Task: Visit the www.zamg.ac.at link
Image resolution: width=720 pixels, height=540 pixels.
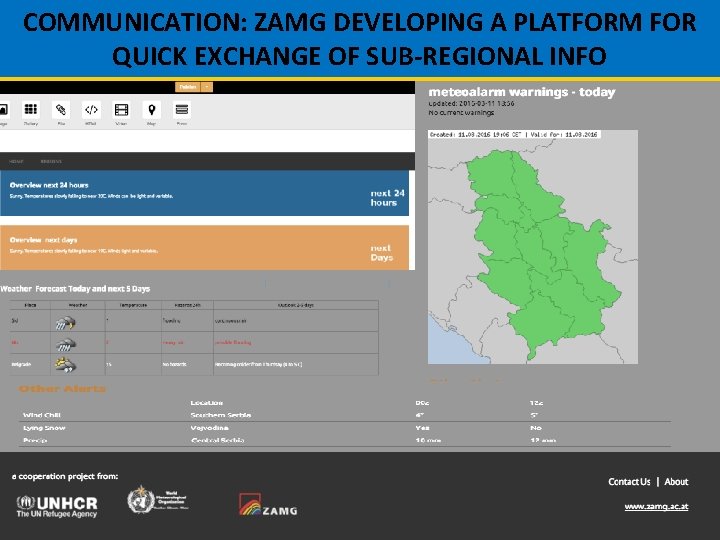Action: [x=656, y=507]
